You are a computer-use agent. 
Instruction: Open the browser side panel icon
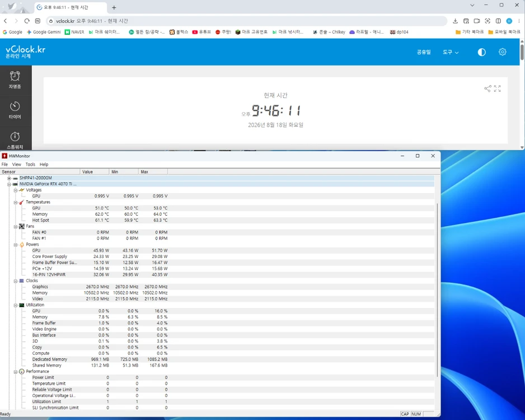(498, 21)
